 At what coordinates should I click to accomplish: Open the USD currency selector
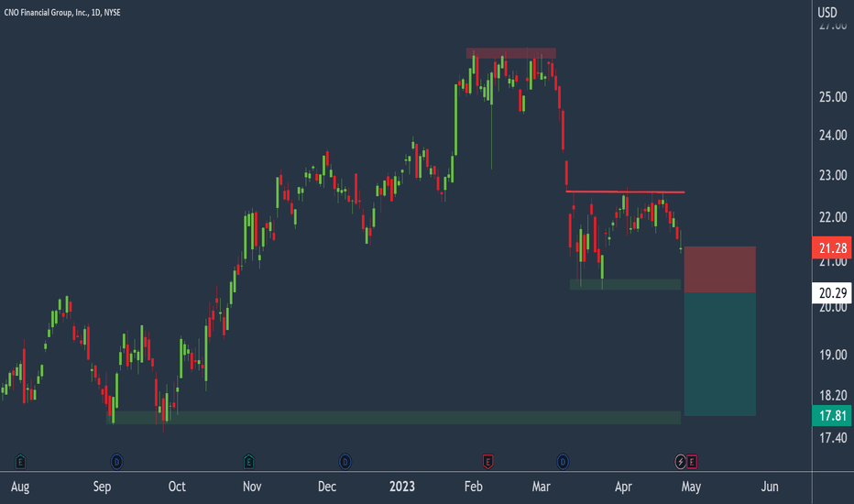(x=827, y=12)
